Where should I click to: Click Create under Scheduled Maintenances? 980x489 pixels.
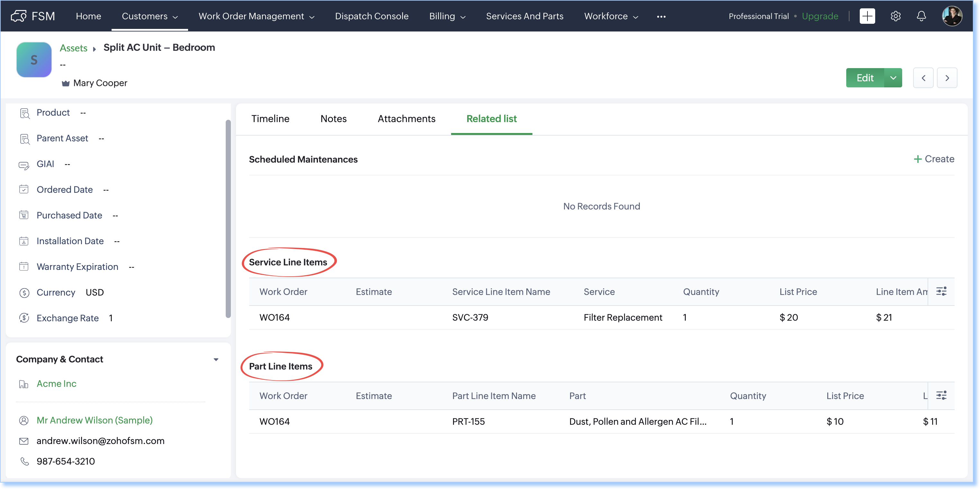[x=934, y=159]
